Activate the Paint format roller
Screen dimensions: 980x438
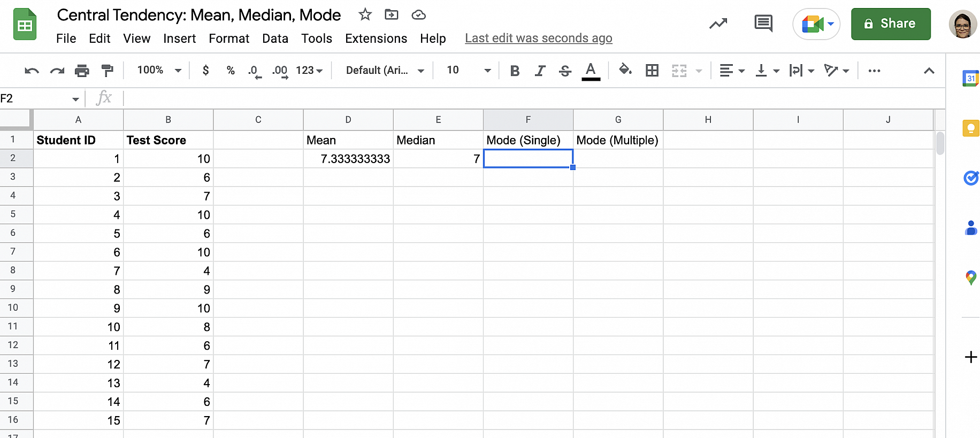click(x=107, y=71)
